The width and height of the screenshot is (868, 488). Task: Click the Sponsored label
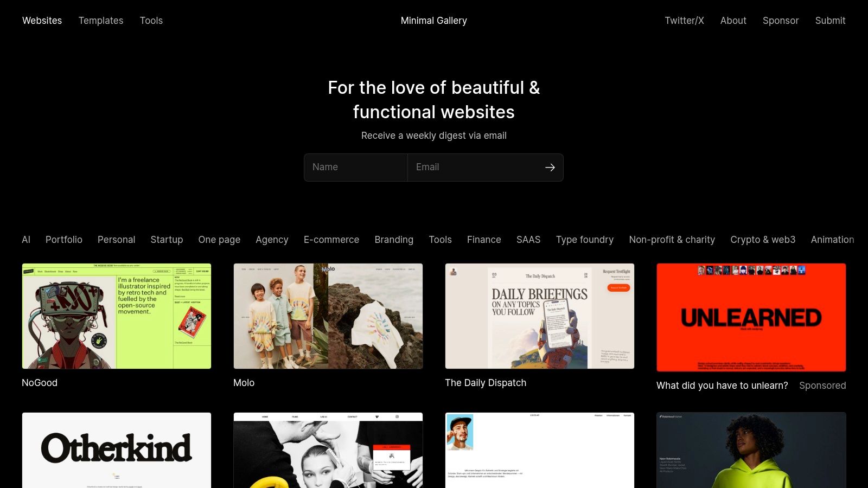[822, 386]
